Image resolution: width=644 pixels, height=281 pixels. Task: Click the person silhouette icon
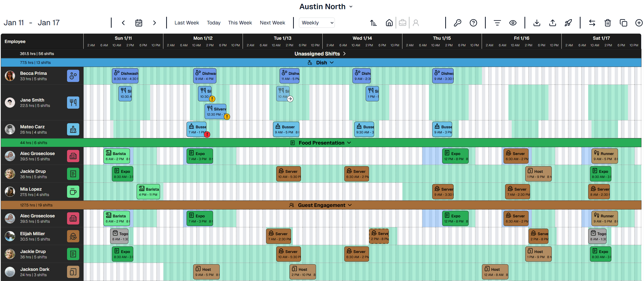pos(416,23)
